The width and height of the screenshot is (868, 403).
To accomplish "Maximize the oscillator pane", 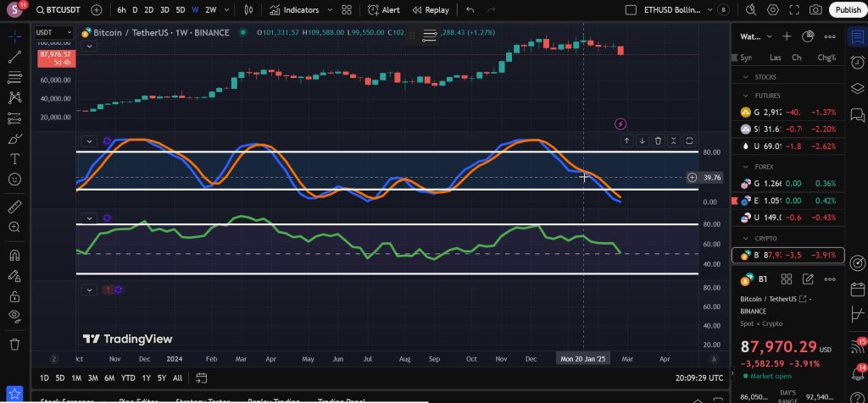I will pos(689,141).
